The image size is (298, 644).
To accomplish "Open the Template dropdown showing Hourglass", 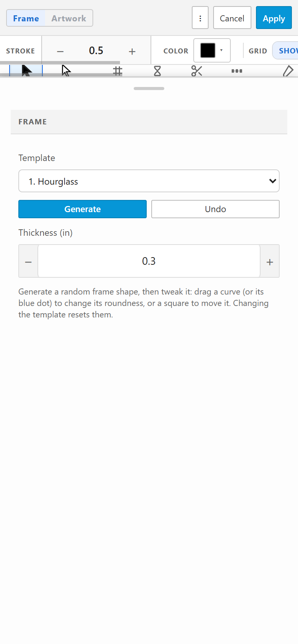I will pyautogui.click(x=149, y=181).
